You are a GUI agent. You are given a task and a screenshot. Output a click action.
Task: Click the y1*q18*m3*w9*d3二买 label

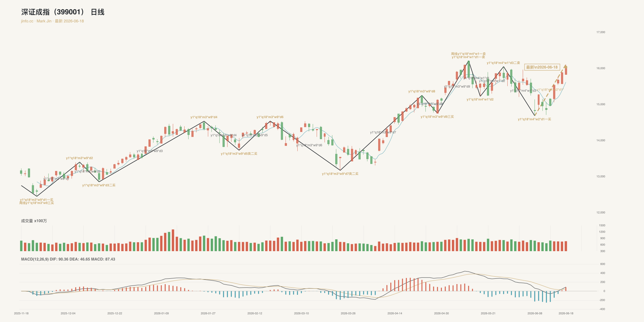click(99, 185)
